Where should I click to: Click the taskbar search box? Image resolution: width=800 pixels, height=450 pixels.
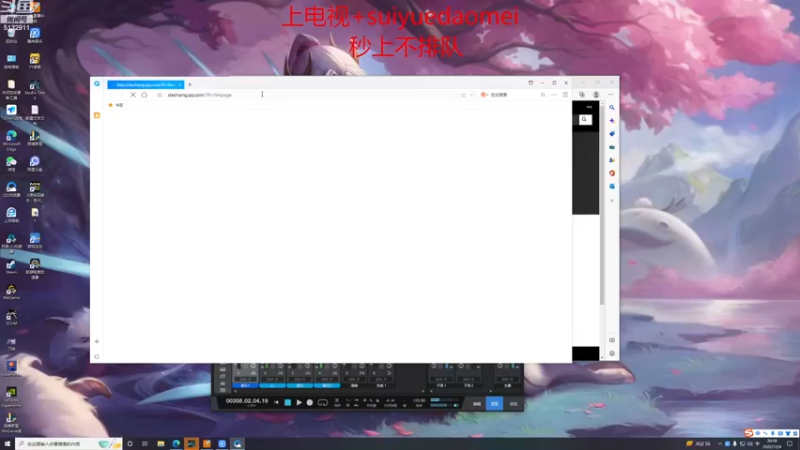tap(68, 444)
